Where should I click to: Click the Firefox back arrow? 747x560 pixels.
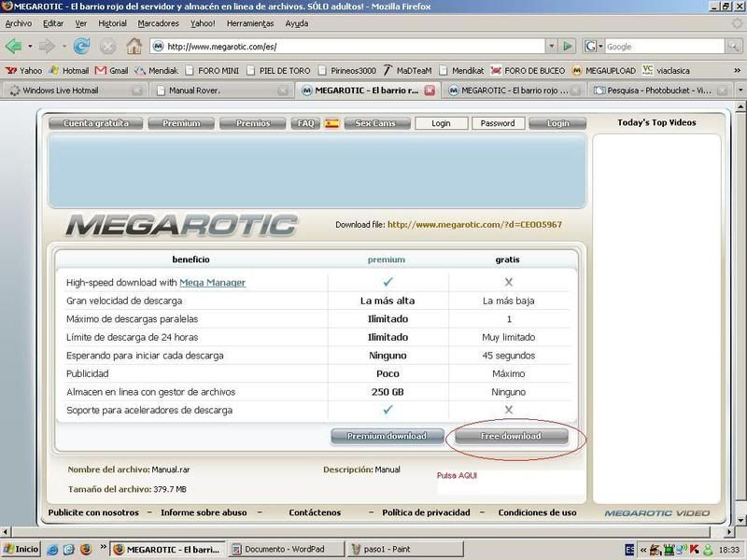tap(13, 46)
